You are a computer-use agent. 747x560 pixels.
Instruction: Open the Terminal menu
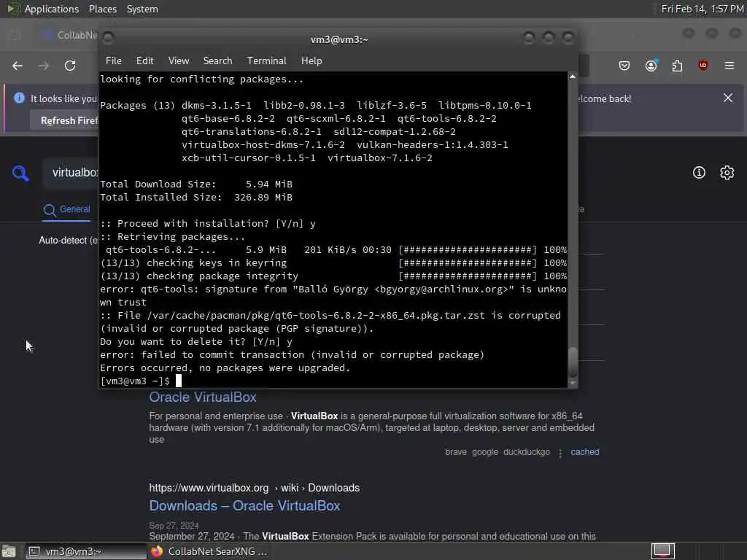(267, 61)
